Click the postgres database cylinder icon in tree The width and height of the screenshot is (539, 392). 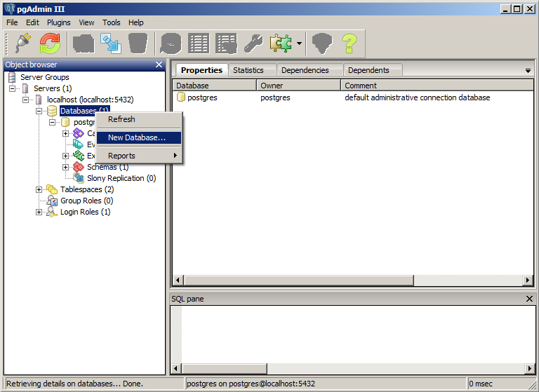[65, 122]
